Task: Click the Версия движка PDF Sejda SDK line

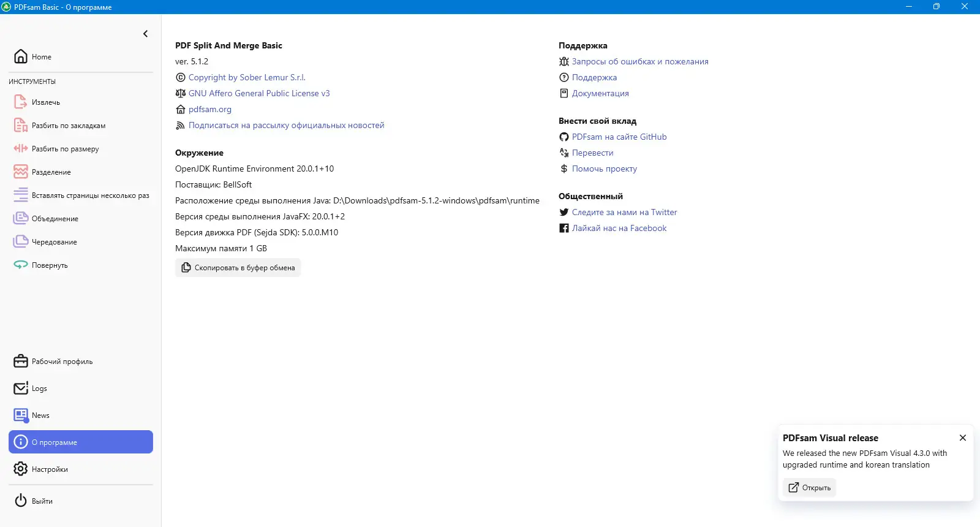Action: [x=257, y=232]
